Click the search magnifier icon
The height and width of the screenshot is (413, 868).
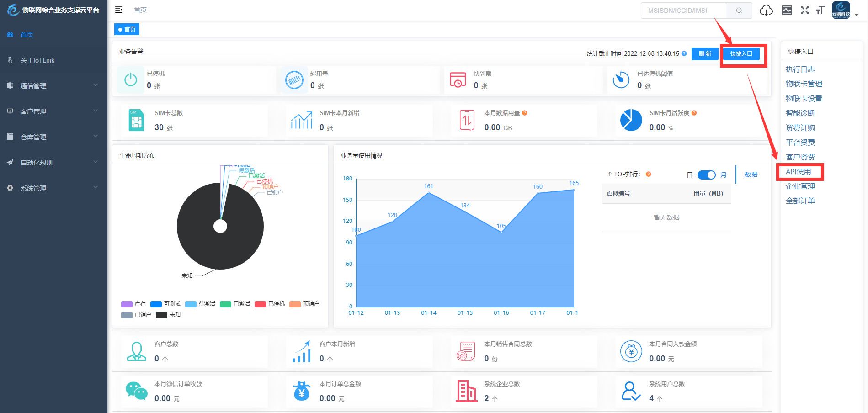click(739, 10)
